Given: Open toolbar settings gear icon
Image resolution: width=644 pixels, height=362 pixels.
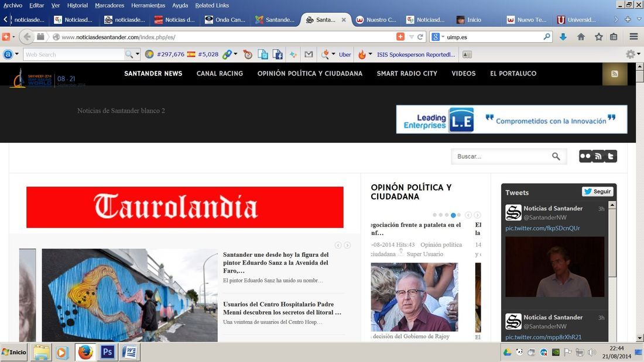Looking at the screenshot, I should pyautogui.click(x=631, y=54).
